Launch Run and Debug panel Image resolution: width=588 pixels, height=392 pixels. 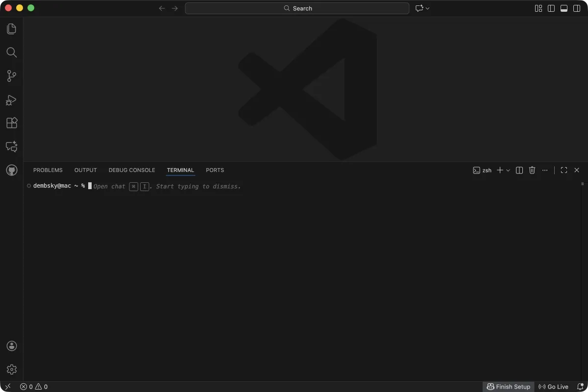(11, 99)
